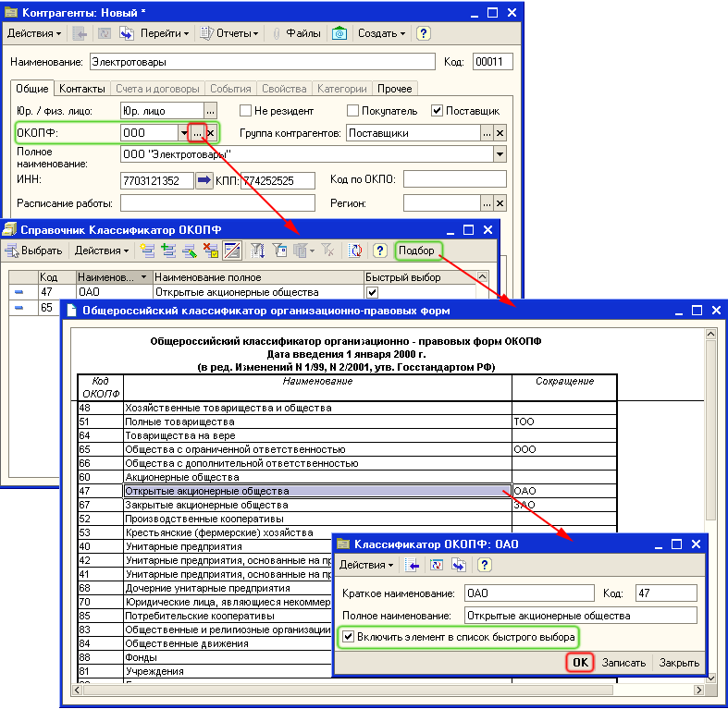Add new element icon in Справочник toolbar

pos(148,251)
